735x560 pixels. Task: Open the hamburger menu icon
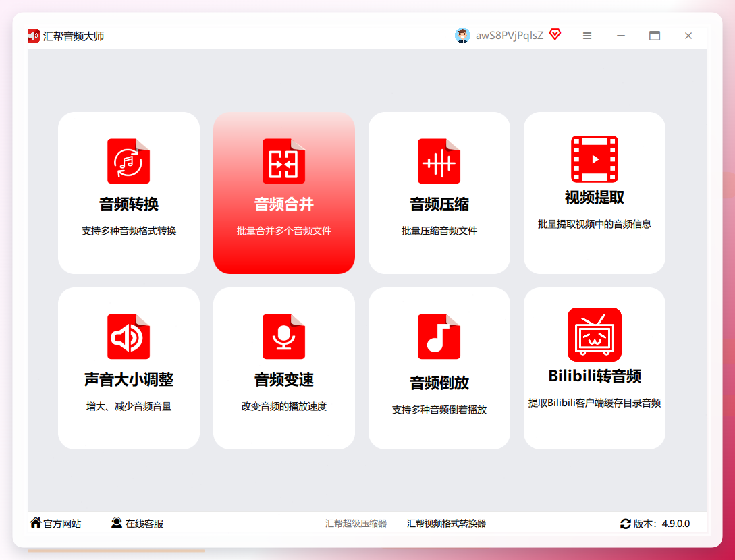[x=587, y=36]
